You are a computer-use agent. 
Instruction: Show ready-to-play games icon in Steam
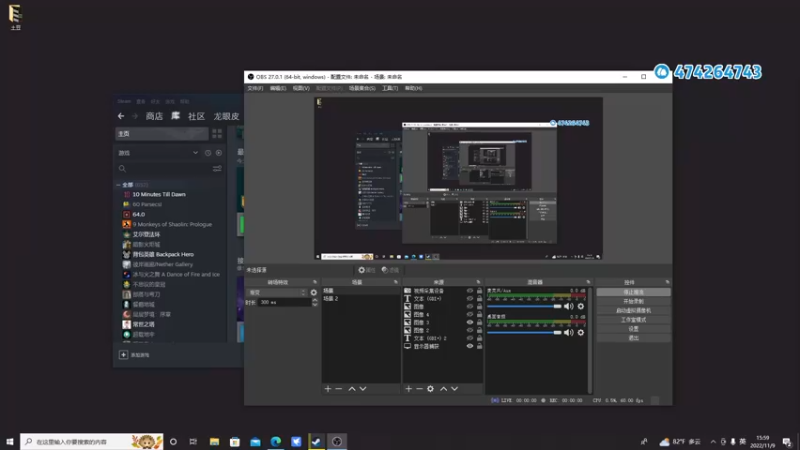pos(219,153)
